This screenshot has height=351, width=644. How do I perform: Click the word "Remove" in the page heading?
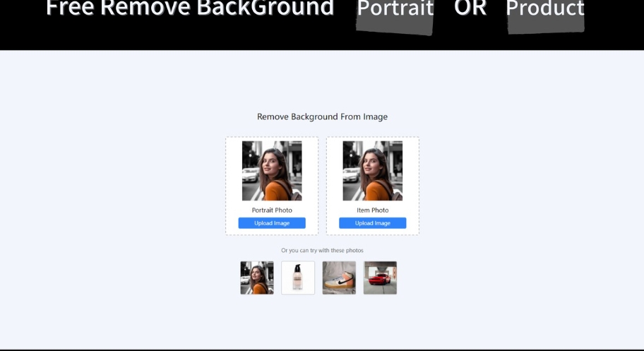[x=273, y=117]
